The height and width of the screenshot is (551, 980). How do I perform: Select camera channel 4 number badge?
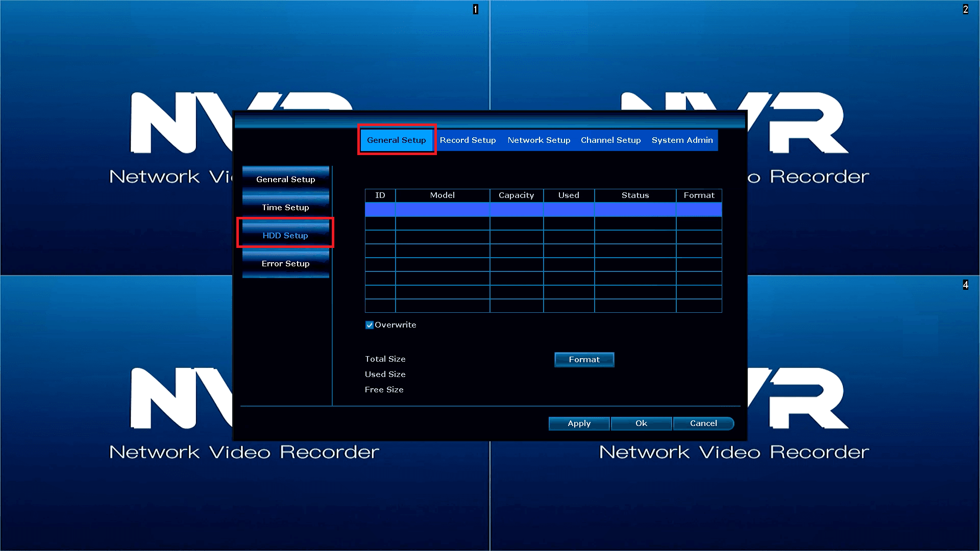[x=966, y=285]
